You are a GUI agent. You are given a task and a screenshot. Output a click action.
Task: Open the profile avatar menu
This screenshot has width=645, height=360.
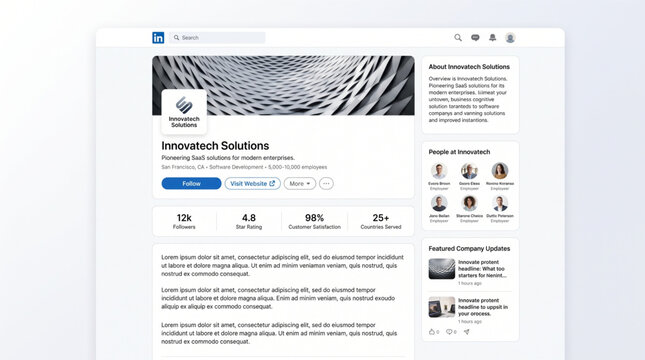[x=510, y=38]
